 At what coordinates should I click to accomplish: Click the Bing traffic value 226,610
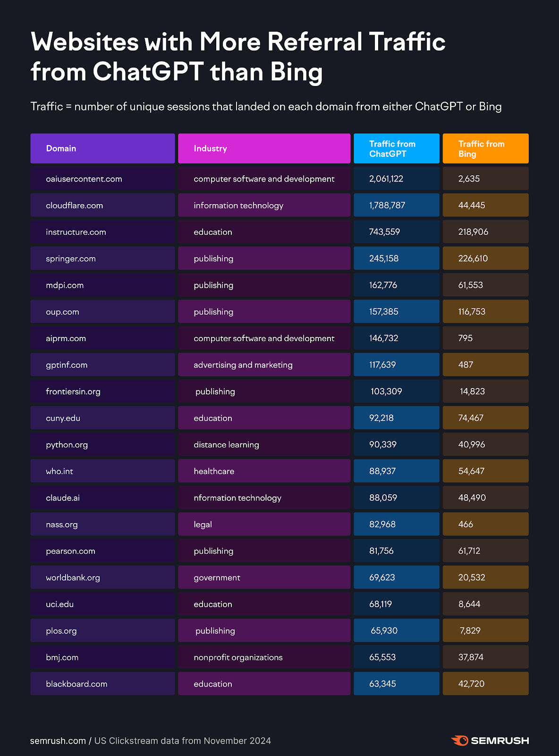point(473,258)
